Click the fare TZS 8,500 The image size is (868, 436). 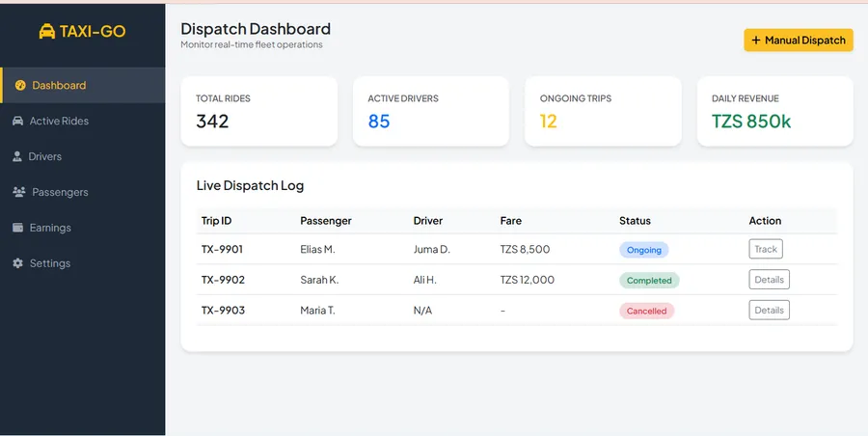point(525,249)
